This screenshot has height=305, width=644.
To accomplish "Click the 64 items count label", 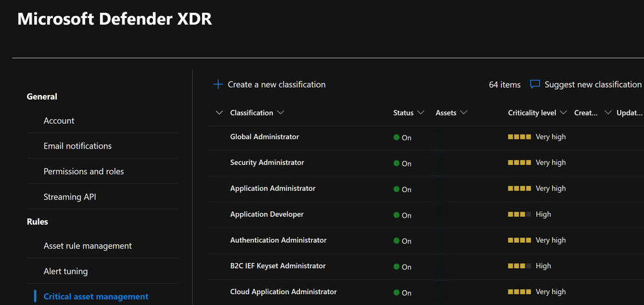I will (505, 85).
